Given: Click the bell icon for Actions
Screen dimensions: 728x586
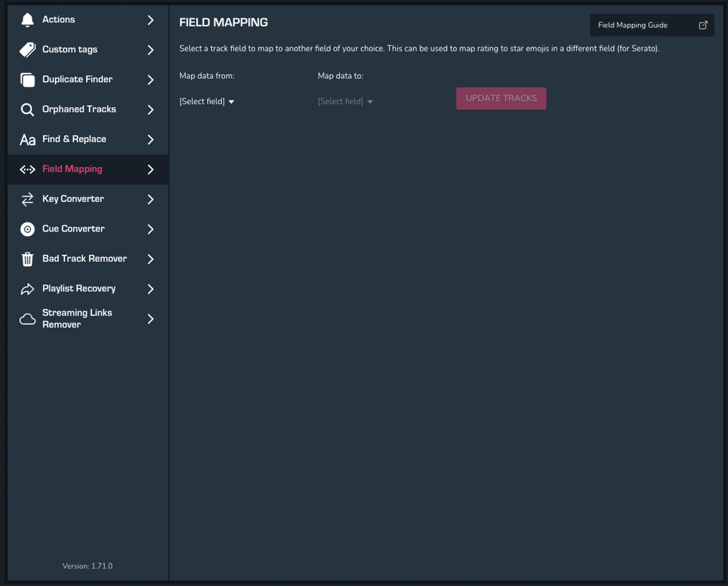Looking at the screenshot, I should [27, 20].
